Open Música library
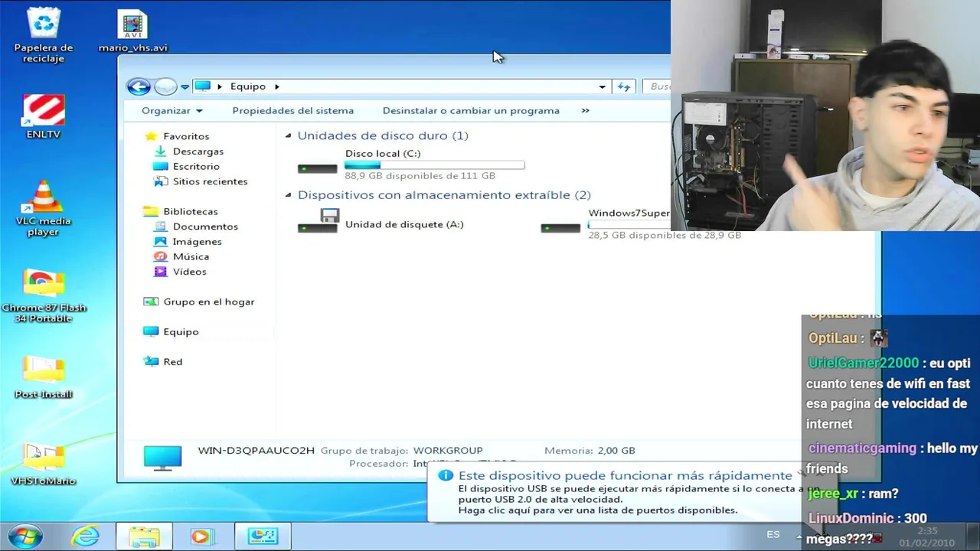Screen dimensions: 980x551 (191, 256)
